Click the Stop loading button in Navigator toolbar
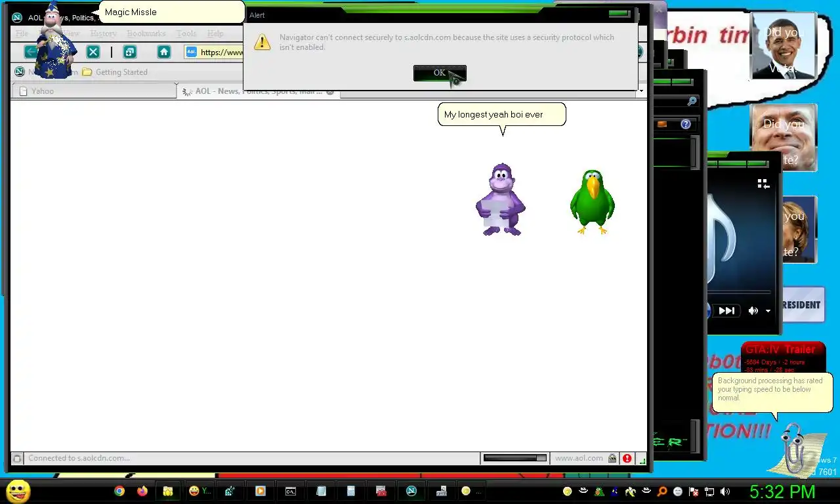 (93, 52)
